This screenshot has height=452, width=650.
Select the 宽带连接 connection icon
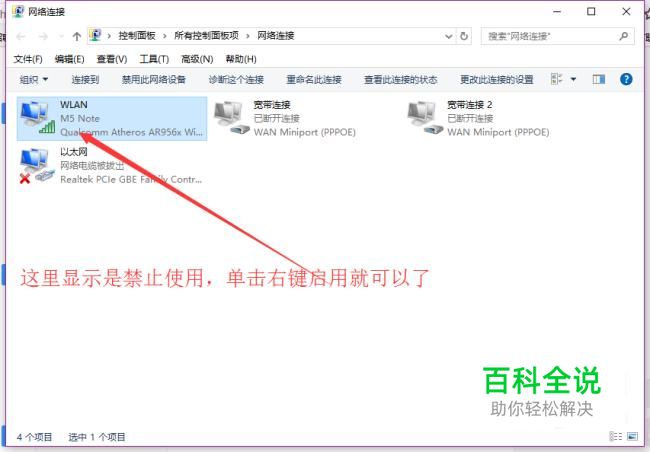[231, 118]
